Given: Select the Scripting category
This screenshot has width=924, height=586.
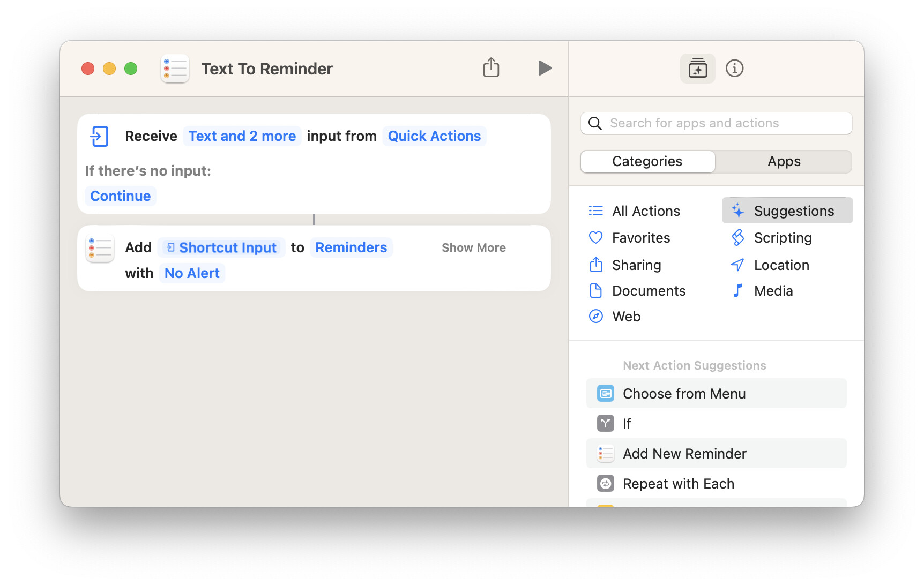Looking at the screenshot, I should [782, 238].
